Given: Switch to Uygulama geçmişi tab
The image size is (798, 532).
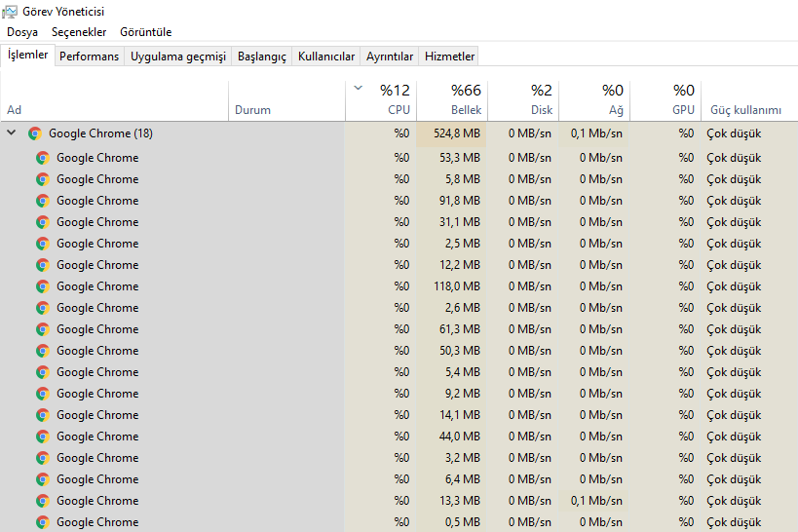Looking at the screenshot, I should tap(178, 56).
